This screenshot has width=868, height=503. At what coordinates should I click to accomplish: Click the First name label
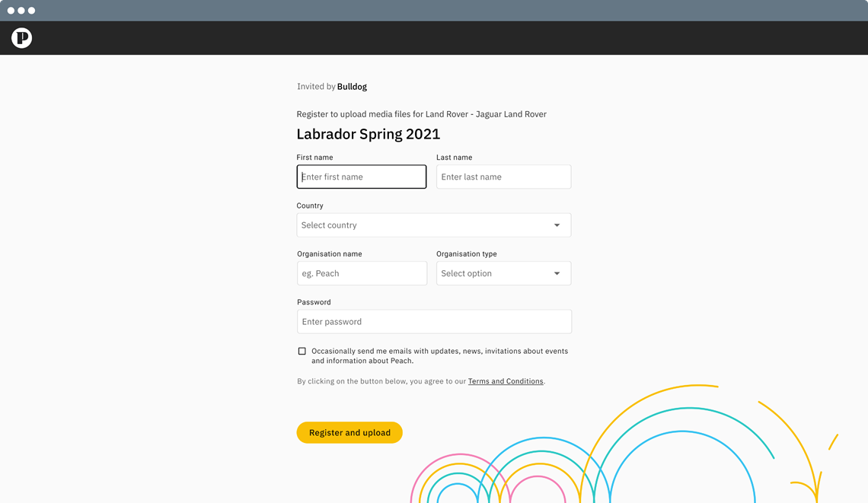(x=314, y=158)
